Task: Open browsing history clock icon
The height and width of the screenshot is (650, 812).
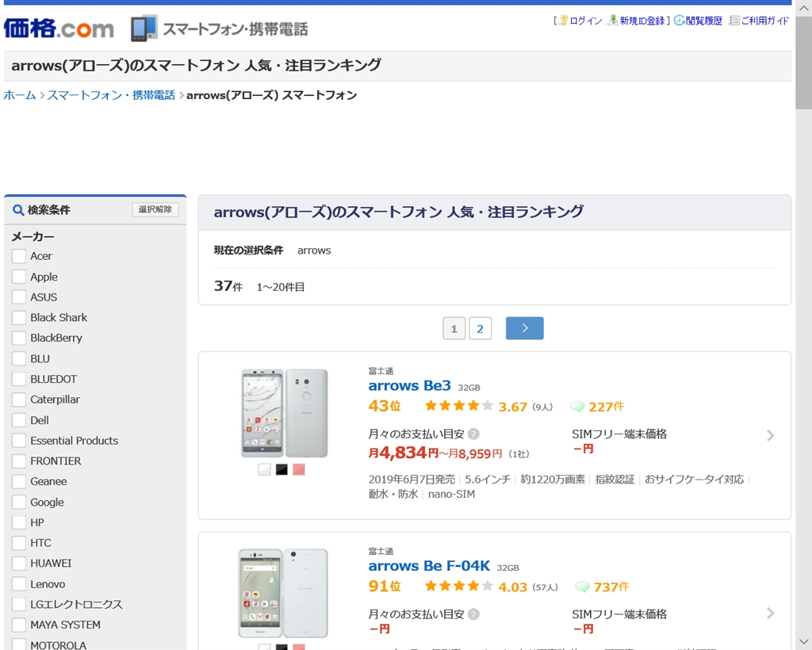Action: pyautogui.click(x=680, y=21)
